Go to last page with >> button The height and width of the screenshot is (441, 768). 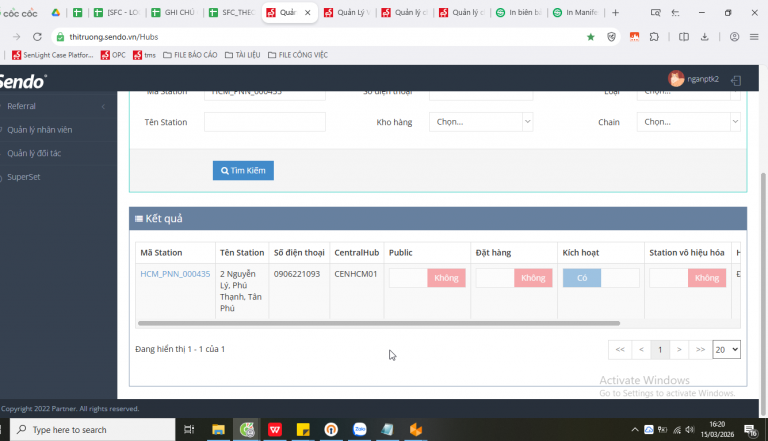(x=700, y=349)
